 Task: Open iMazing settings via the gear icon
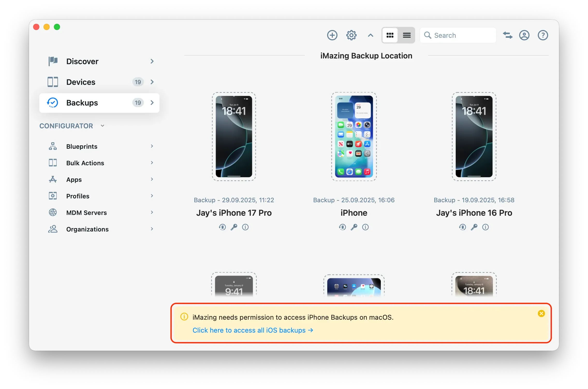coord(351,35)
